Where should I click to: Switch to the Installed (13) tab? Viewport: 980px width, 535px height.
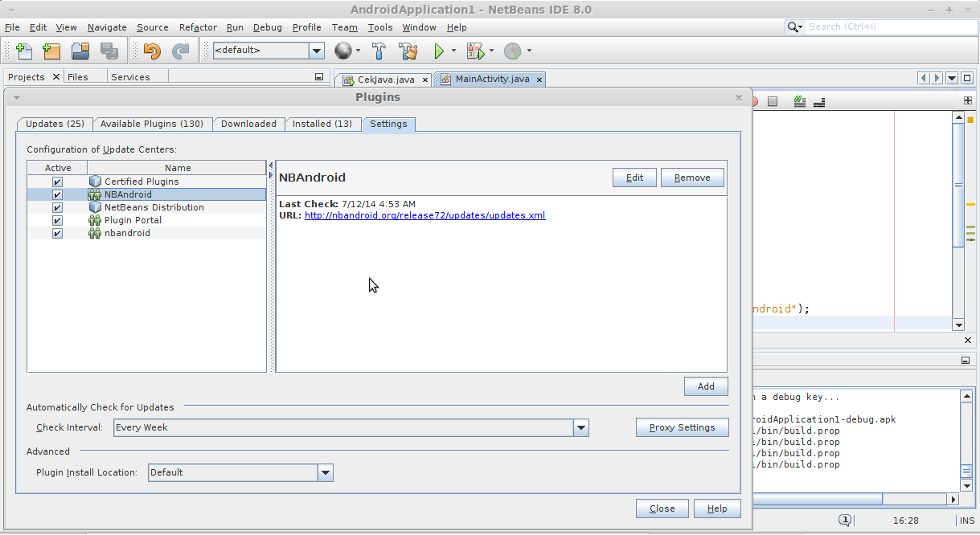click(x=322, y=124)
